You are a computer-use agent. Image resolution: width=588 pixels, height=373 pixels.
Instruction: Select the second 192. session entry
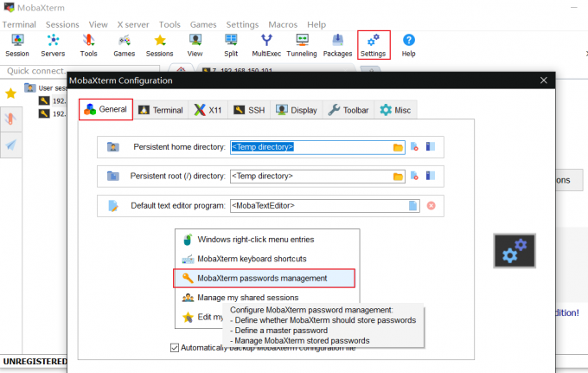click(x=53, y=113)
